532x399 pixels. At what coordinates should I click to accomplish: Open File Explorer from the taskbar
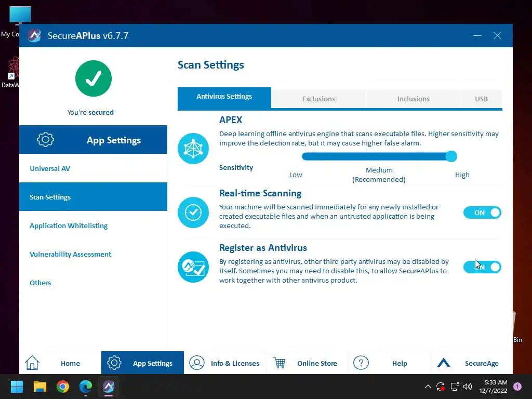point(39,387)
